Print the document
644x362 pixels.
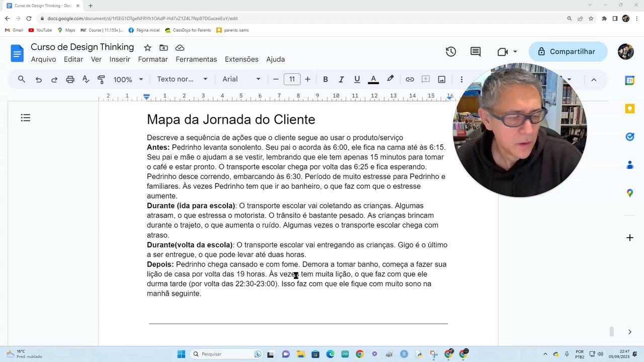coord(70,79)
